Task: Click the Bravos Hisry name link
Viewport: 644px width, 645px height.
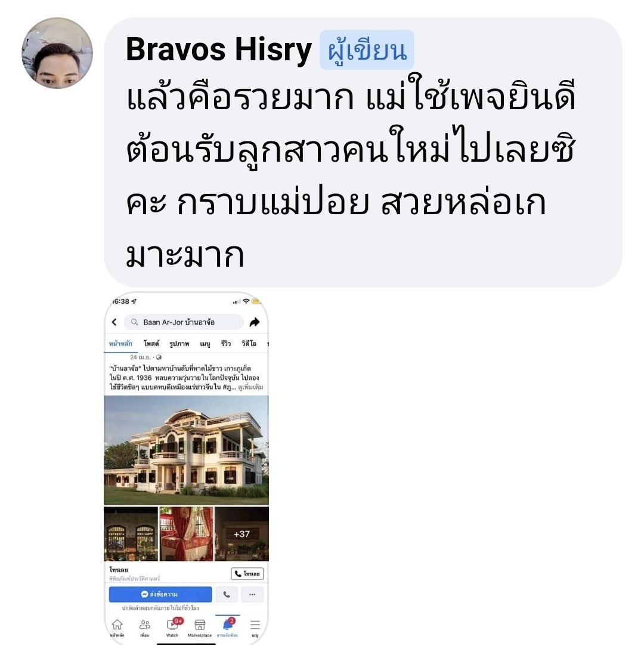Action: click(x=219, y=50)
